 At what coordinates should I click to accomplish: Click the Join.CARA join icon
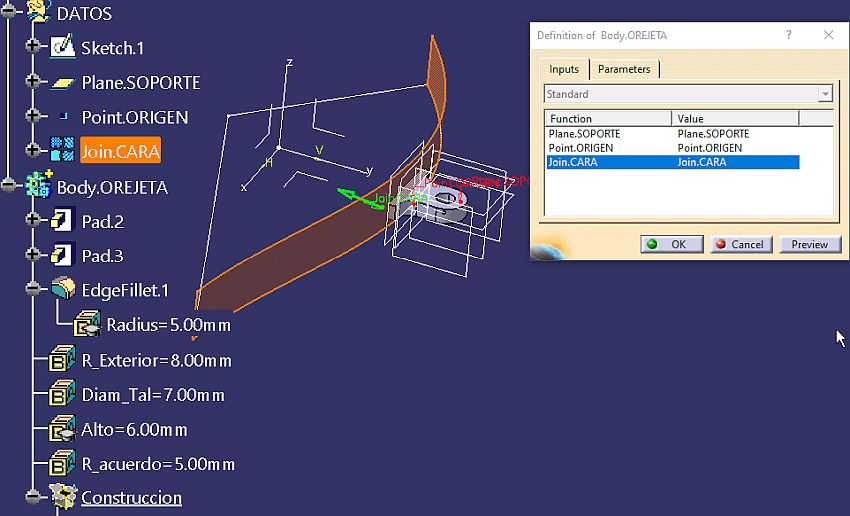[62, 150]
